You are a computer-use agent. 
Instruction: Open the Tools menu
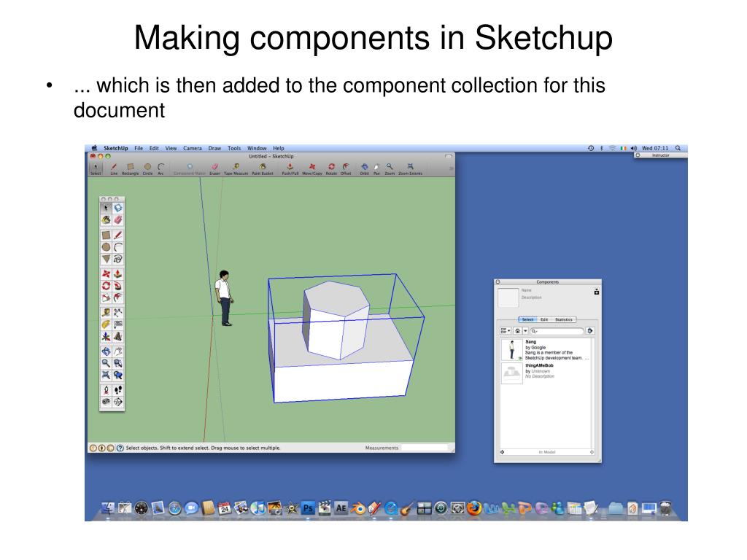[234, 148]
